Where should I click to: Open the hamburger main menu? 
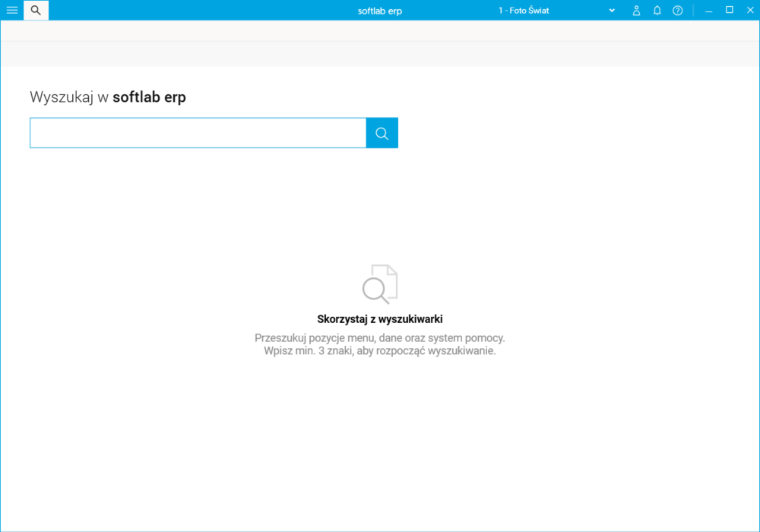11,10
